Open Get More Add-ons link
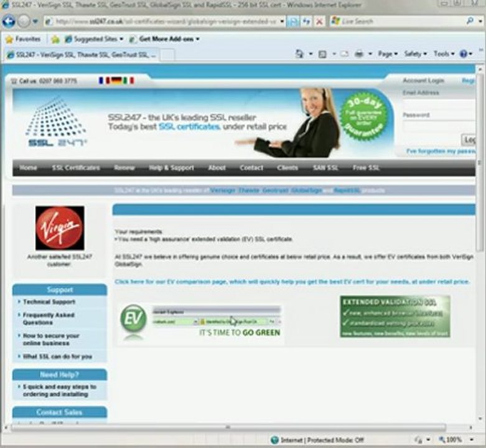 pos(164,39)
